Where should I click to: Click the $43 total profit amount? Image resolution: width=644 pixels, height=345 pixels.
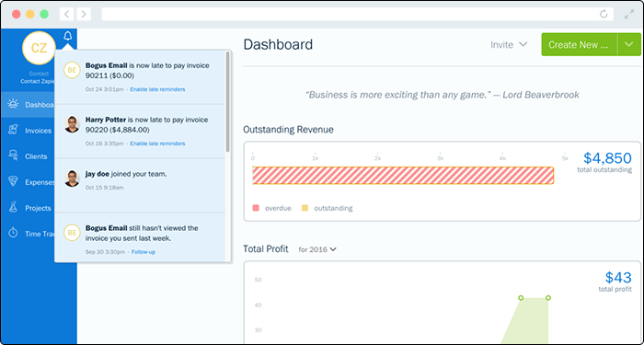[x=618, y=278]
